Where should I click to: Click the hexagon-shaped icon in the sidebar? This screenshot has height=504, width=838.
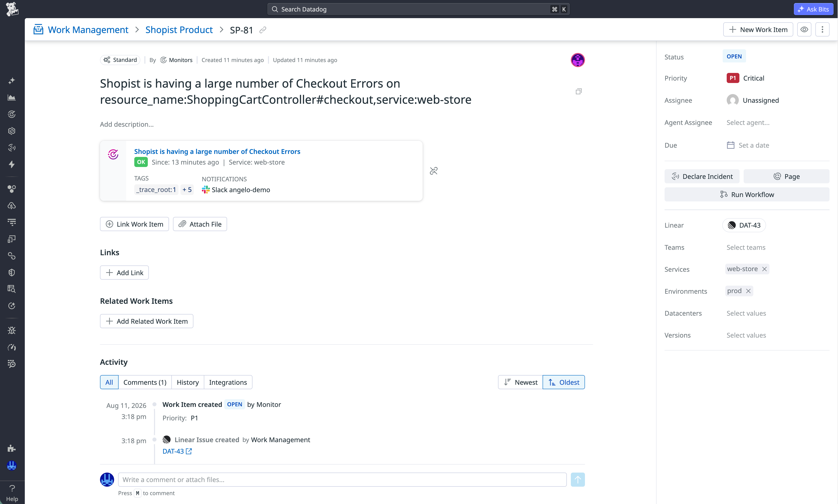point(12,131)
